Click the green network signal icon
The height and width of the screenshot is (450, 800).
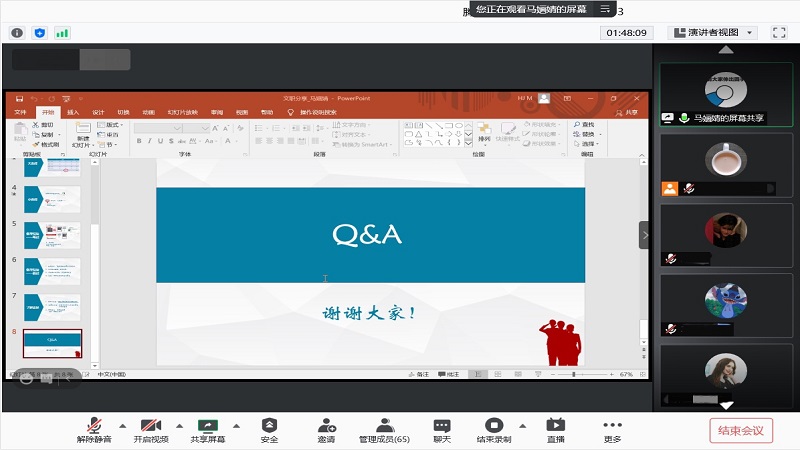coord(62,33)
